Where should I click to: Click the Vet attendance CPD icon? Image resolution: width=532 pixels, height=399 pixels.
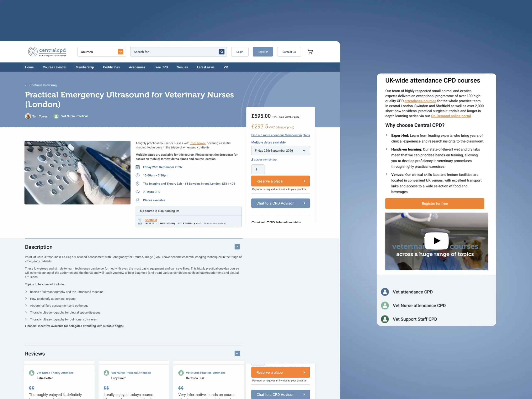(x=385, y=292)
